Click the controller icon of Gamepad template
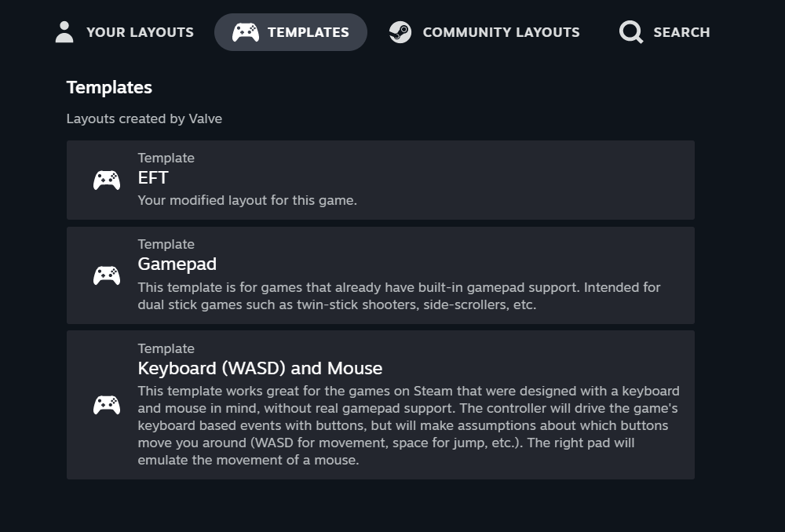Screen dimensions: 785x532 107,275
